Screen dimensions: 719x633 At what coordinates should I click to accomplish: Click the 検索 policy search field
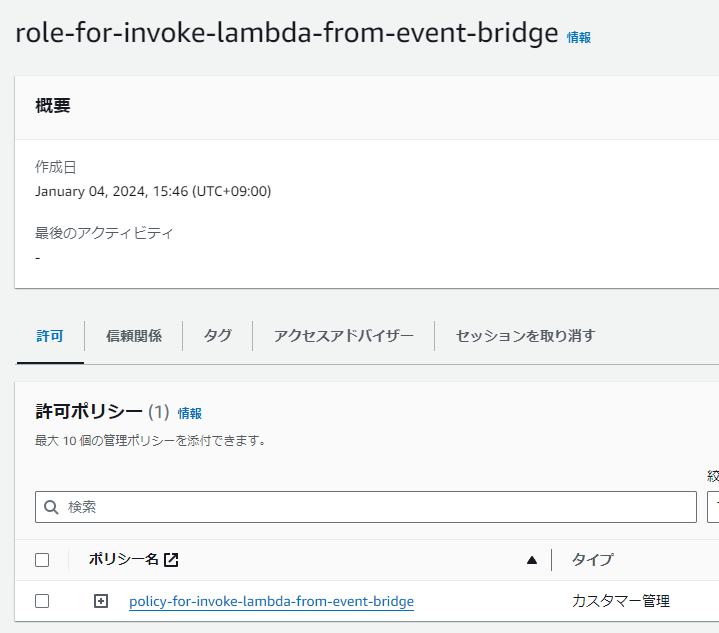(366, 507)
